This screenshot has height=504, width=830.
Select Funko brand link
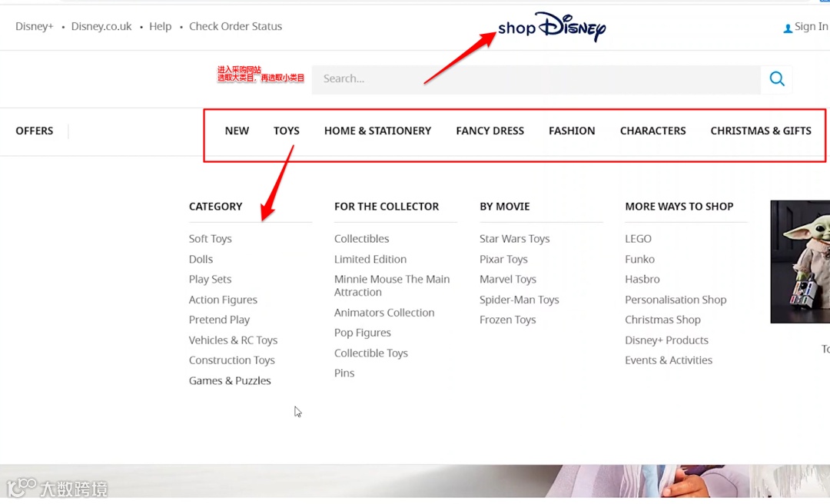639,260
